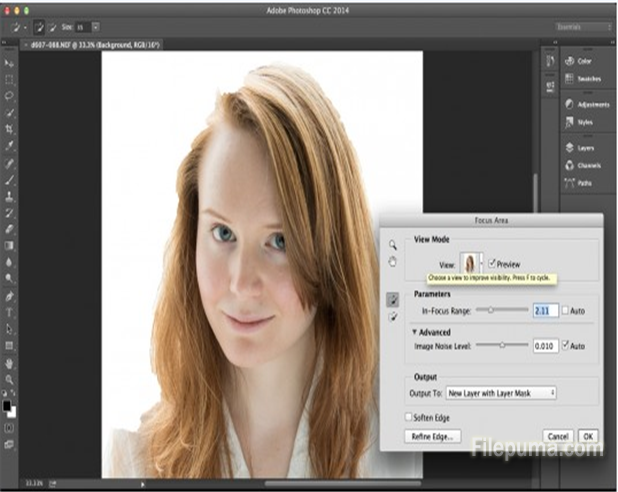Enable Auto for In-Focus Range
This screenshot has width=618, height=492.
click(566, 311)
